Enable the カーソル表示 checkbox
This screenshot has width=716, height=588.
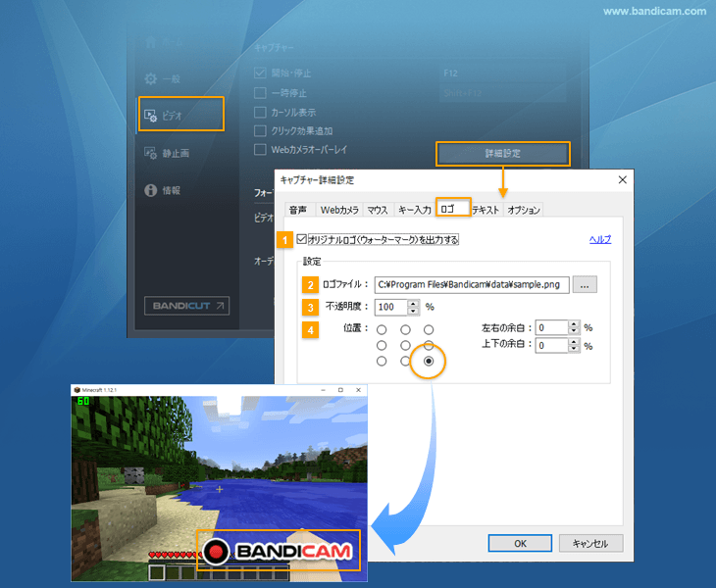[260, 113]
